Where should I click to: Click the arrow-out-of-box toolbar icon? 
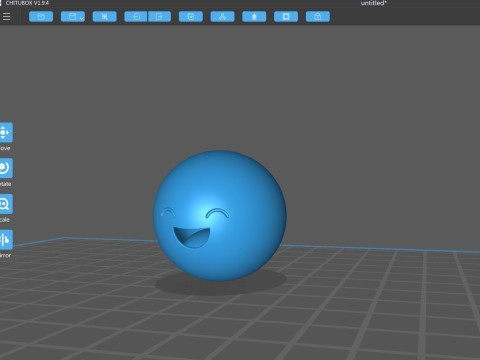[159, 17]
